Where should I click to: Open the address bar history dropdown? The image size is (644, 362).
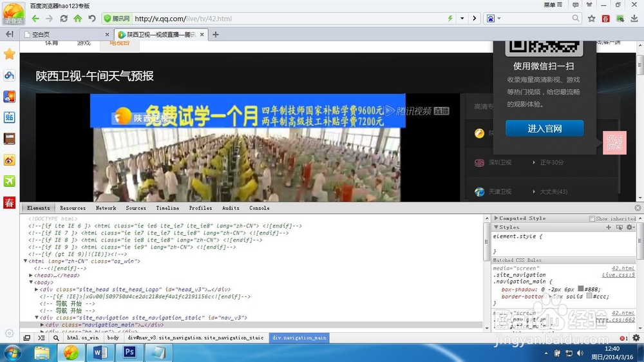pos(462,19)
